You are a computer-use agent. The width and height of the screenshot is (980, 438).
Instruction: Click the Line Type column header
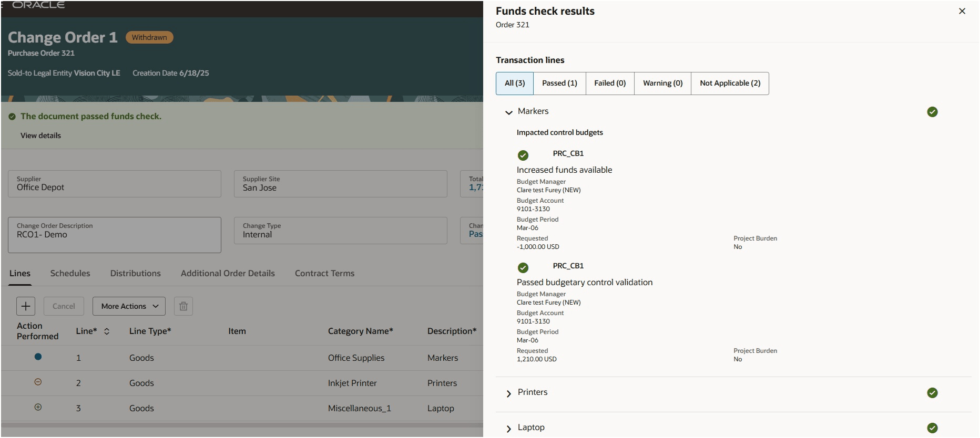coord(150,331)
